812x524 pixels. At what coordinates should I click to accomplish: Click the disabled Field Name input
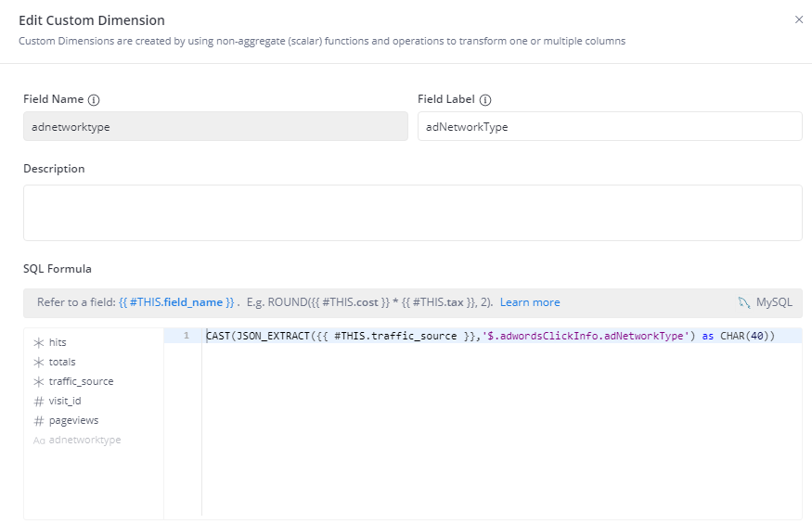click(215, 127)
